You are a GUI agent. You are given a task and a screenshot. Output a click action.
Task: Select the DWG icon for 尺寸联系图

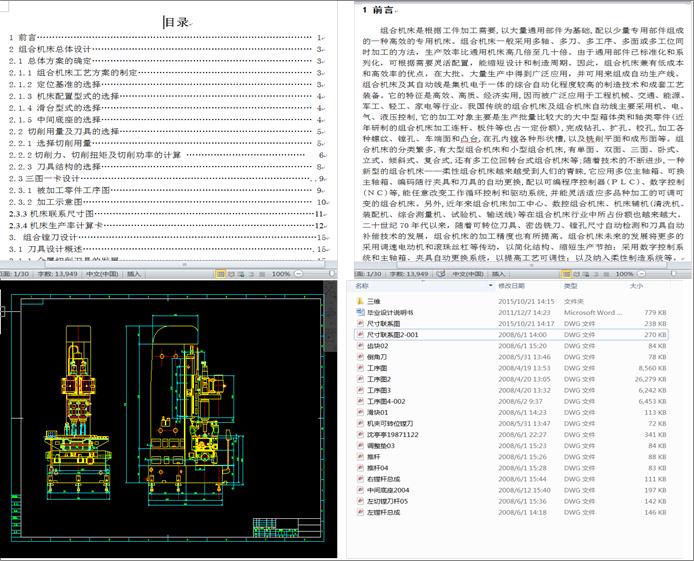pos(360,323)
